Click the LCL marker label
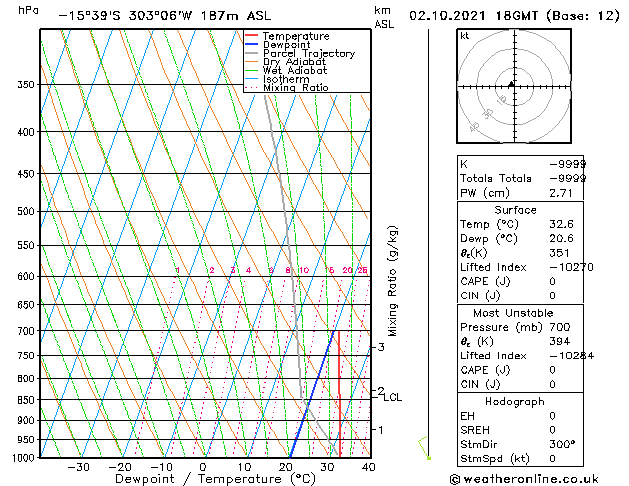The image size is (629, 486). pyautogui.click(x=393, y=397)
